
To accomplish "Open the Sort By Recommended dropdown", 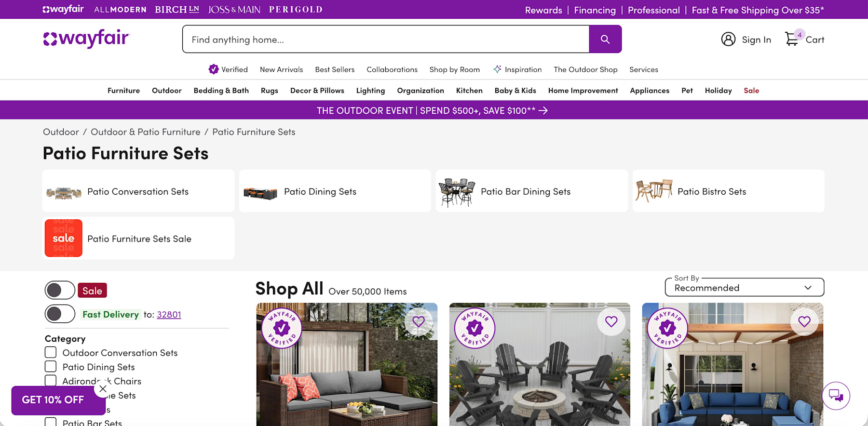I will 745,288.
